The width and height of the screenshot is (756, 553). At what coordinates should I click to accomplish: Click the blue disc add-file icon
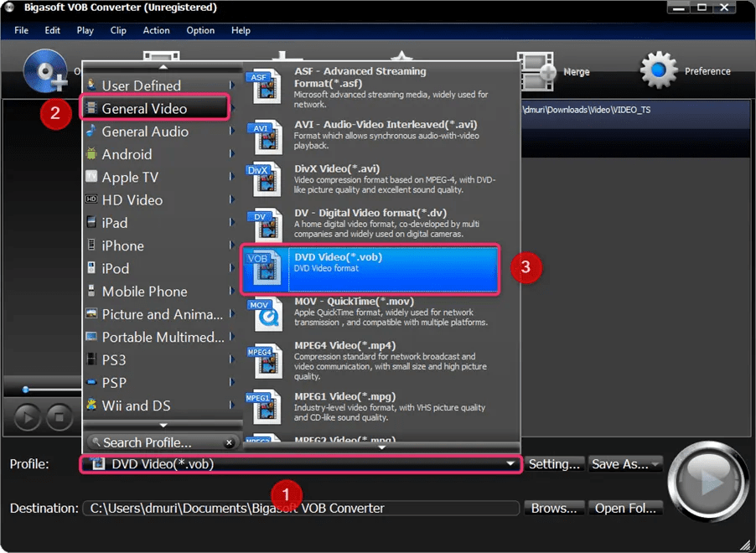(46, 71)
